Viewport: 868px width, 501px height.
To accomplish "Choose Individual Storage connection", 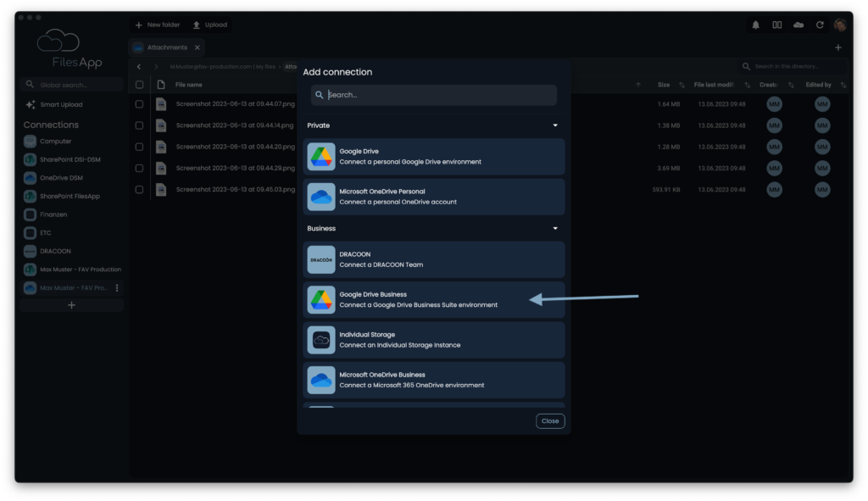I will 433,340.
